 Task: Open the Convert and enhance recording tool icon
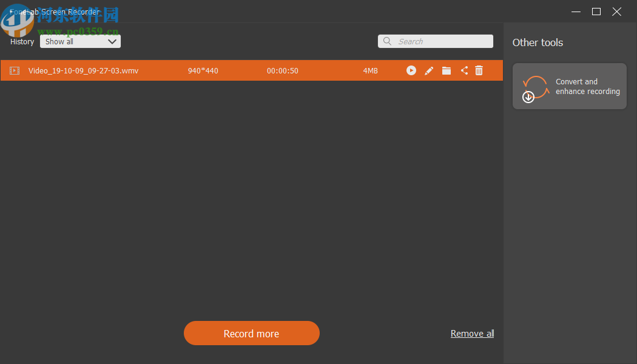pos(536,86)
